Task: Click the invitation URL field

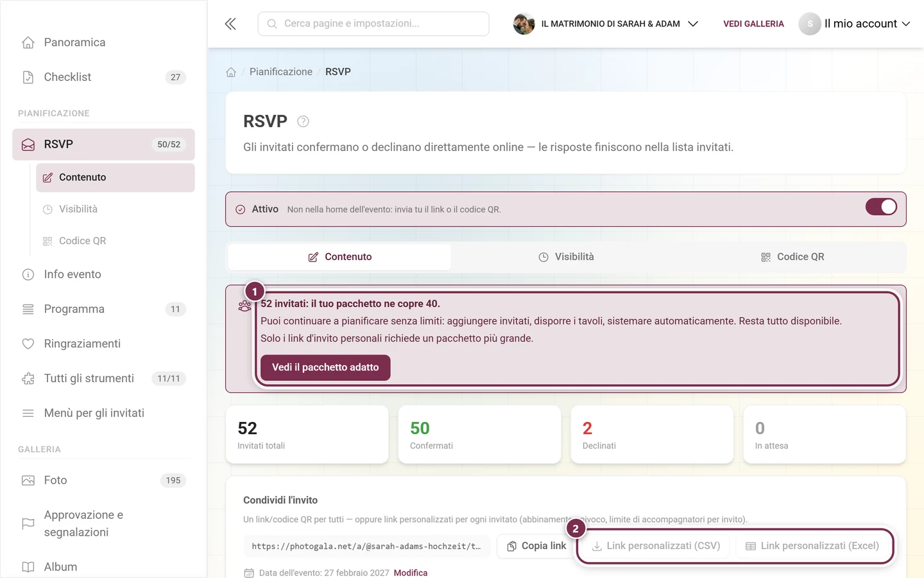Action: (366, 546)
